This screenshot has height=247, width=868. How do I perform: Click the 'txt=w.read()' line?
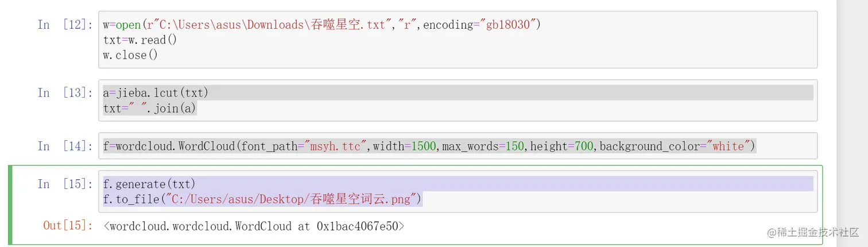pos(140,40)
